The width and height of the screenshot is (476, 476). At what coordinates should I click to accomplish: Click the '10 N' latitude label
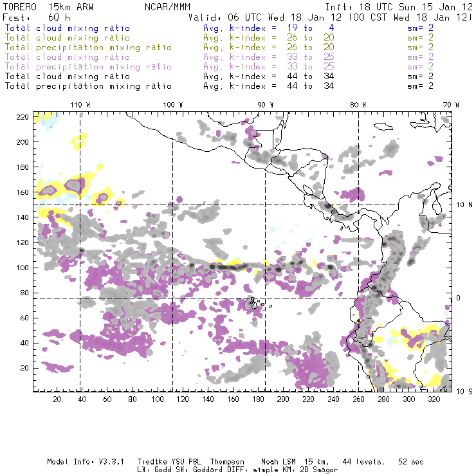pyautogui.click(x=464, y=205)
